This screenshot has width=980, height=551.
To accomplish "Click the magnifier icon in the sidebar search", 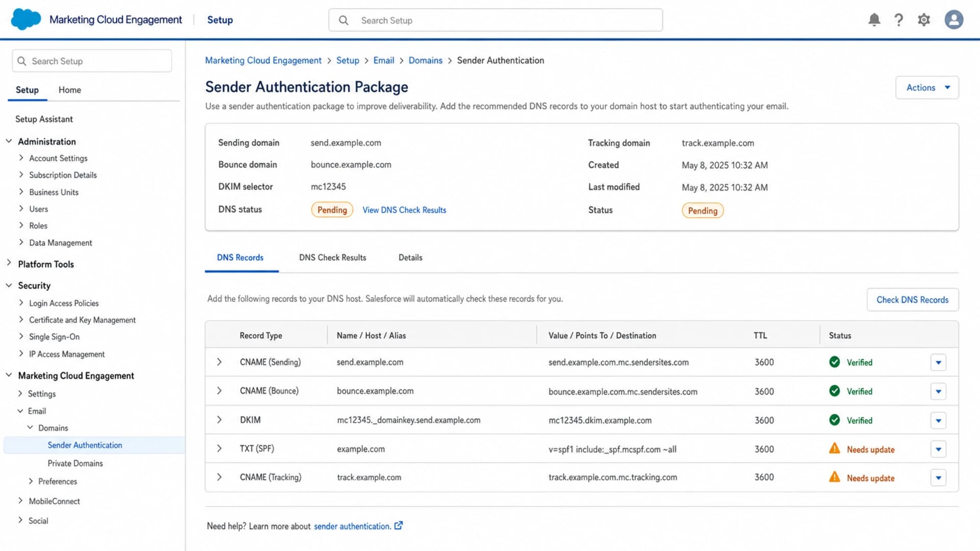I will 21,61.
